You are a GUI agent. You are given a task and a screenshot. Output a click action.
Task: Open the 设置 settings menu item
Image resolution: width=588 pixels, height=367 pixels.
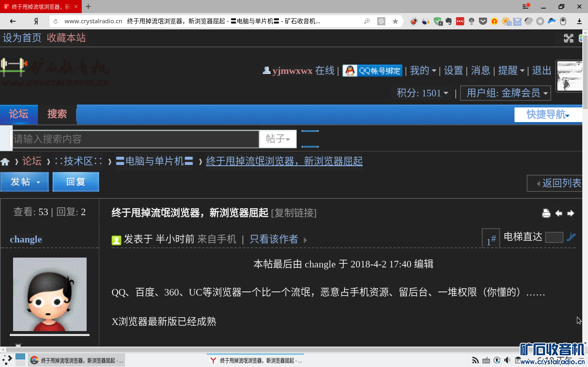click(454, 71)
